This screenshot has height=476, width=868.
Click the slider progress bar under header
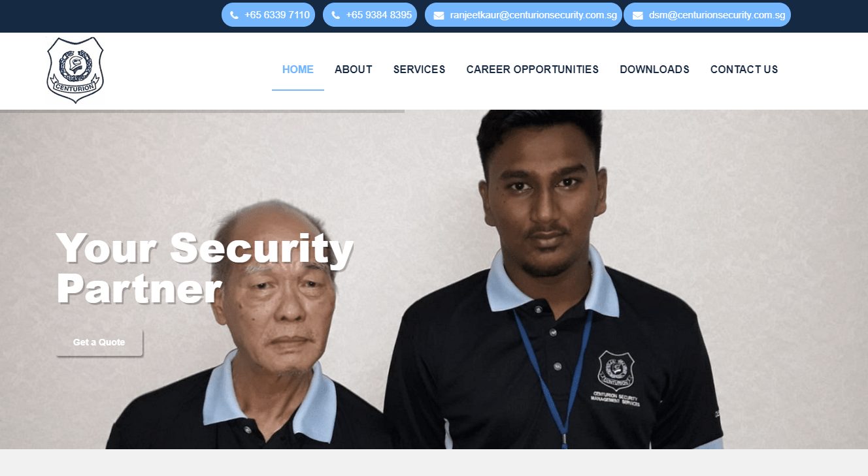tap(202, 111)
